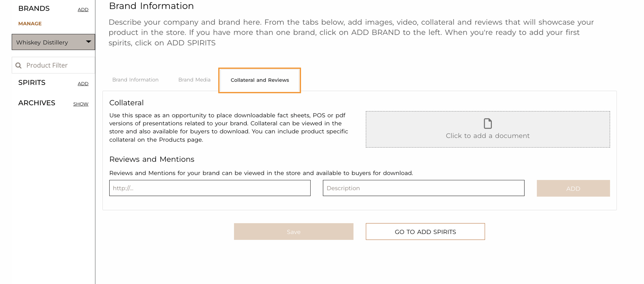Click MANAGE under BRANDS

click(30, 23)
